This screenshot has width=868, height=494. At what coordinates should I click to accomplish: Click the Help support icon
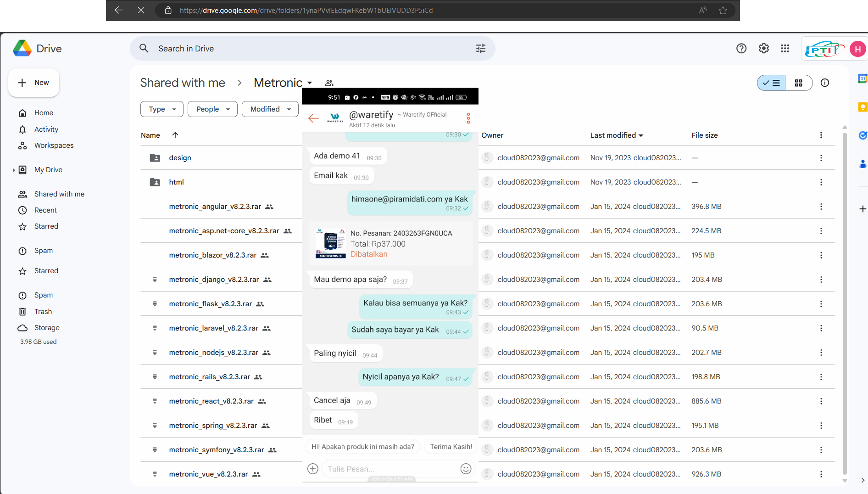point(741,49)
